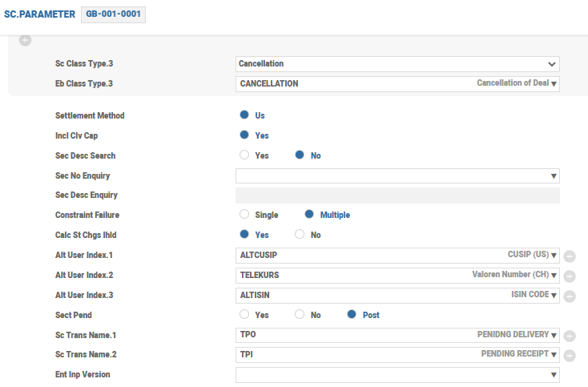Expand the Ent Inp Version dropdown
588x387 pixels.
point(554,375)
